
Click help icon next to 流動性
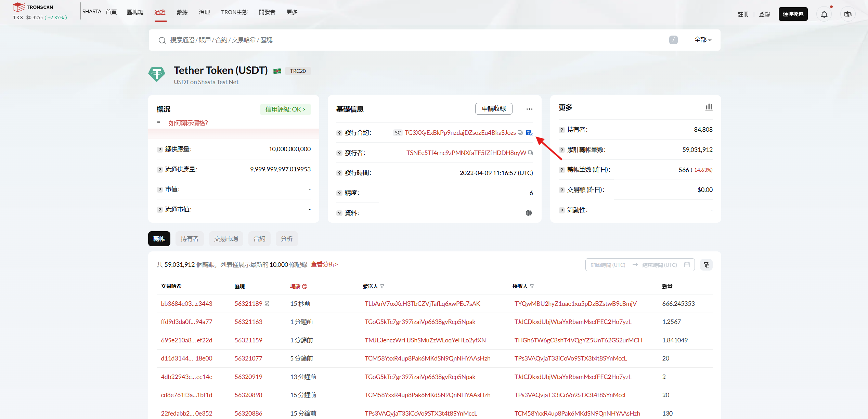[561, 210]
